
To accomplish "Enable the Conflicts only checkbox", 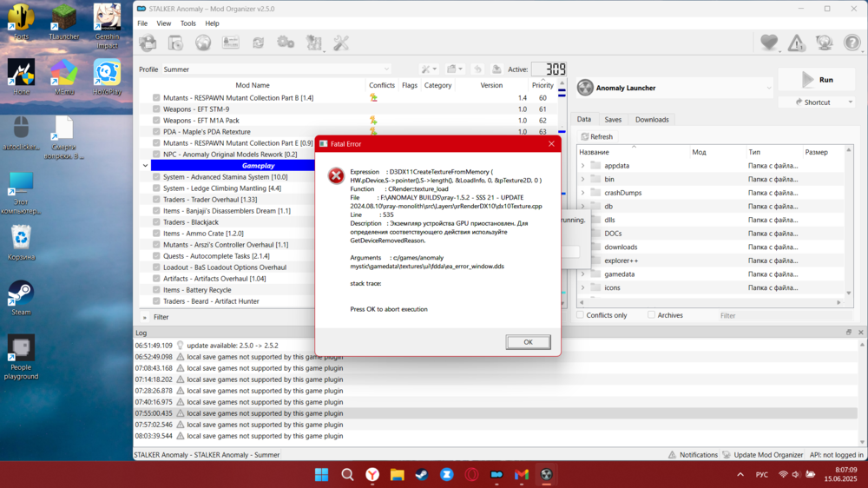I will point(581,315).
